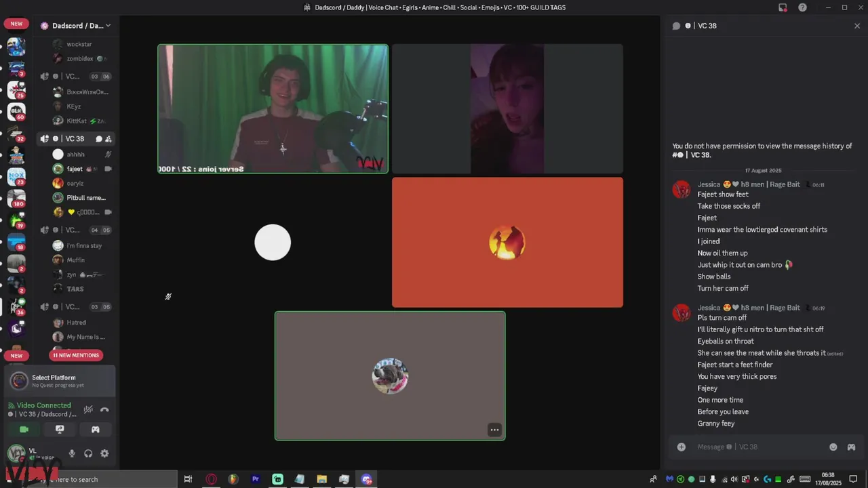This screenshot has height=488, width=868.
Task: Add attachment with the plus icon
Action: tap(682, 447)
